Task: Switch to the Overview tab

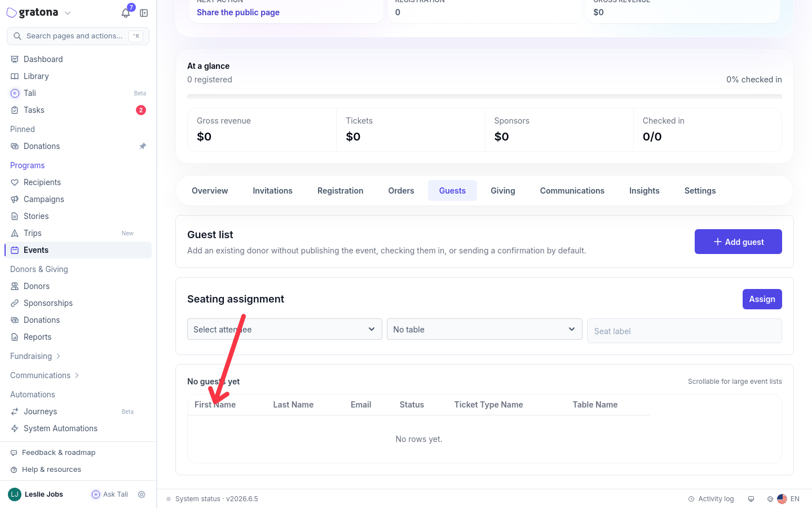Action: coord(210,191)
